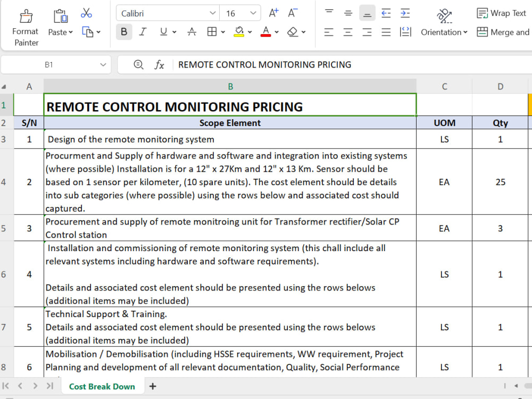Screen dimensions: 532x399
Task: Click the Copy icon
Action: 88,32
